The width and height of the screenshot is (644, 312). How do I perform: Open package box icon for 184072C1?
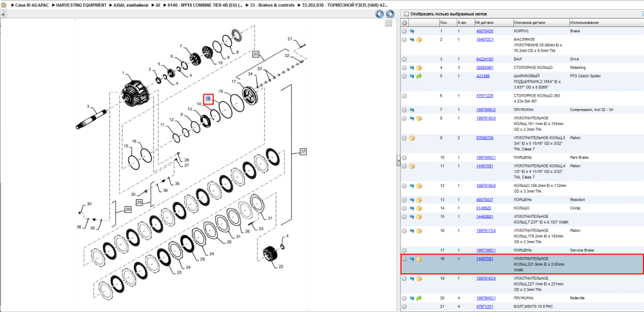[x=419, y=40]
